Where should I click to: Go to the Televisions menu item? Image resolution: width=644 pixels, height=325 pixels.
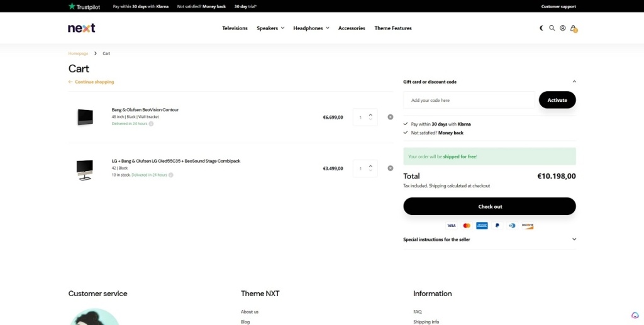click(x=235, y=28)
